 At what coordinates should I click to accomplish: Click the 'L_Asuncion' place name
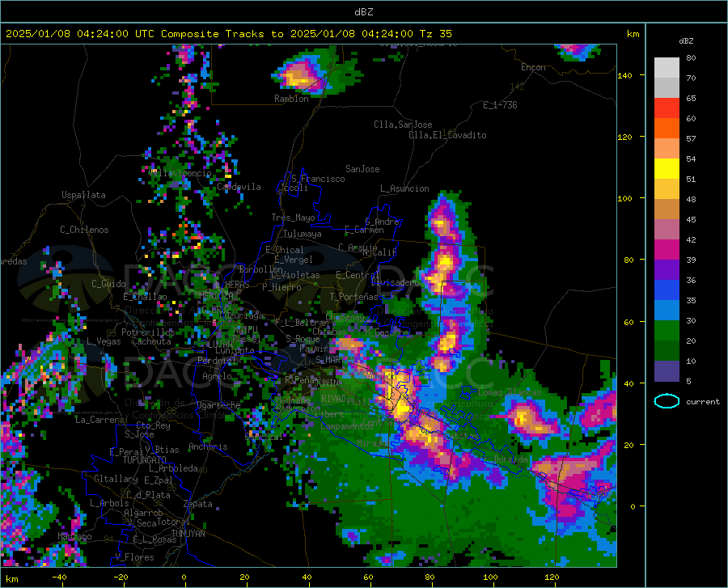click(x=404, y=188)
